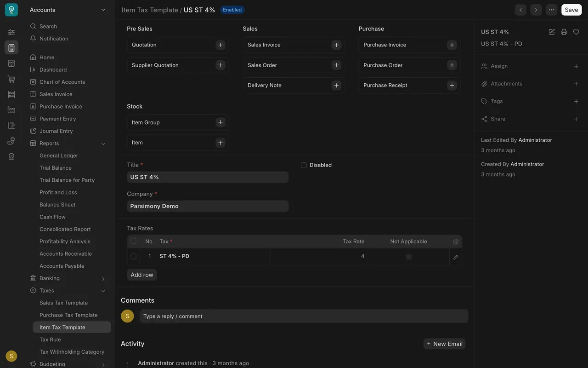Open the Tax Rates table settings gear
Viewport: 588px width, 368px height.
click(456, 241)
